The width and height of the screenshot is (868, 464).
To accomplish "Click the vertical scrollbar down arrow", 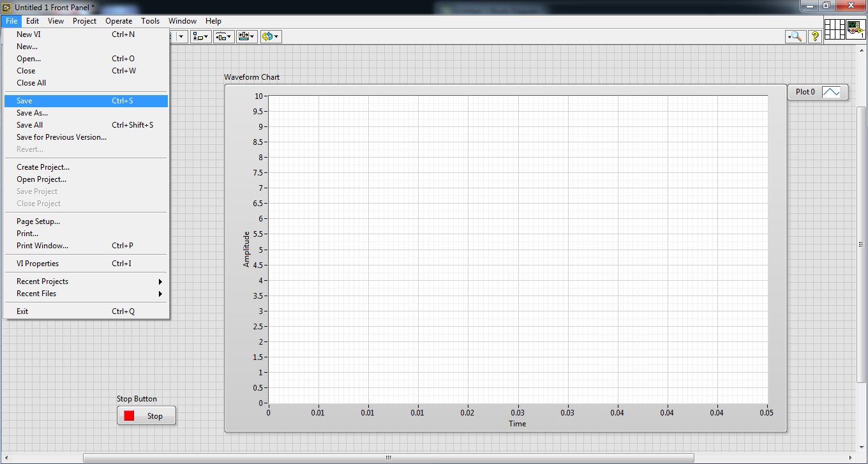I will tap(861, 447).
